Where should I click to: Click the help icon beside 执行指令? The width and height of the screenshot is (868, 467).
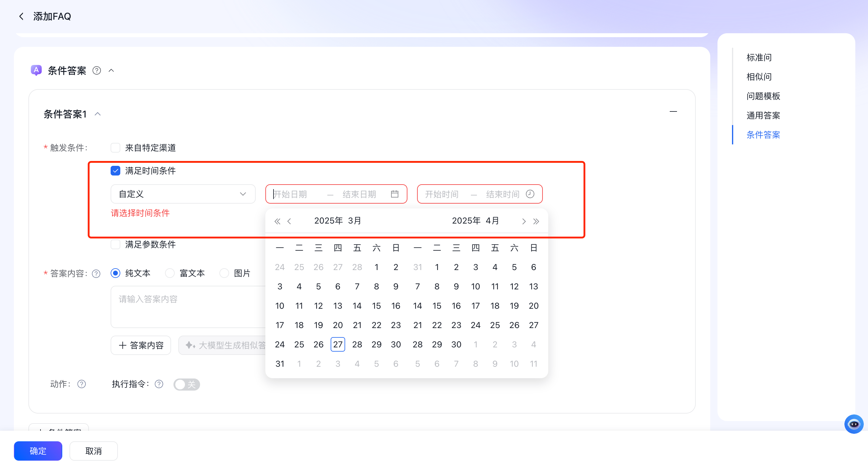click(x=159, y=384)
